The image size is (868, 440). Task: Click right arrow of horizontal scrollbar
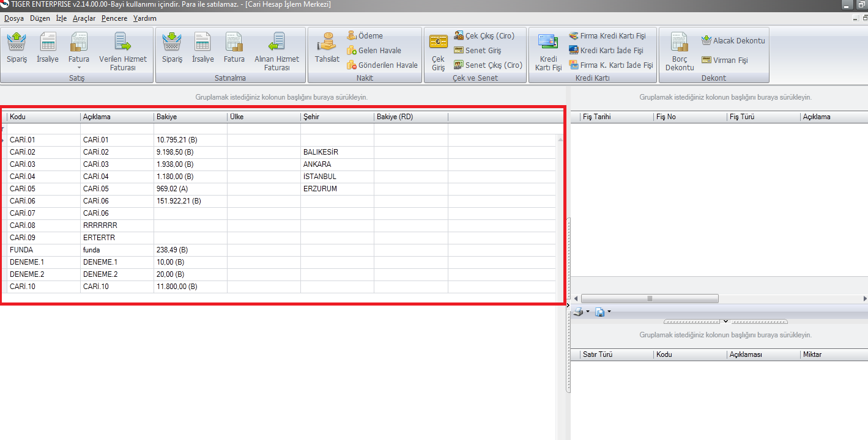(864, 298)
